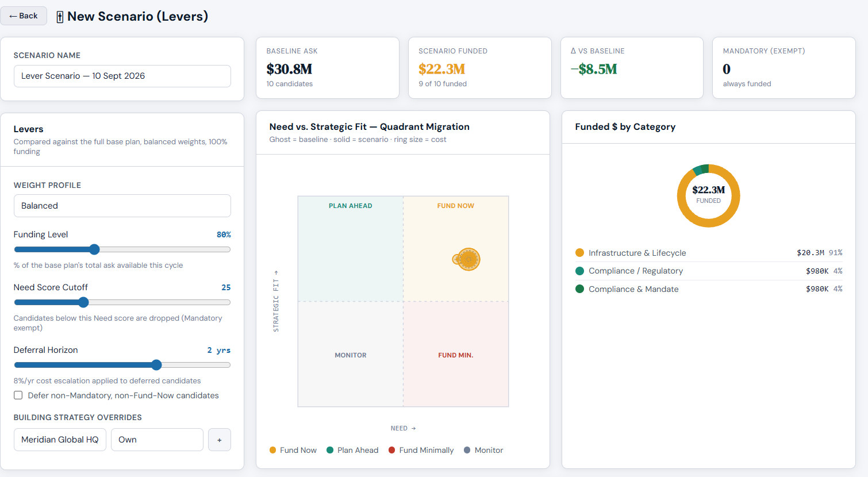The width and height of the screenshot is (868, 477).
Task: Click the PLAN AHEAD quadrant label
Action: pyautogui.click(x=351, y=206)
